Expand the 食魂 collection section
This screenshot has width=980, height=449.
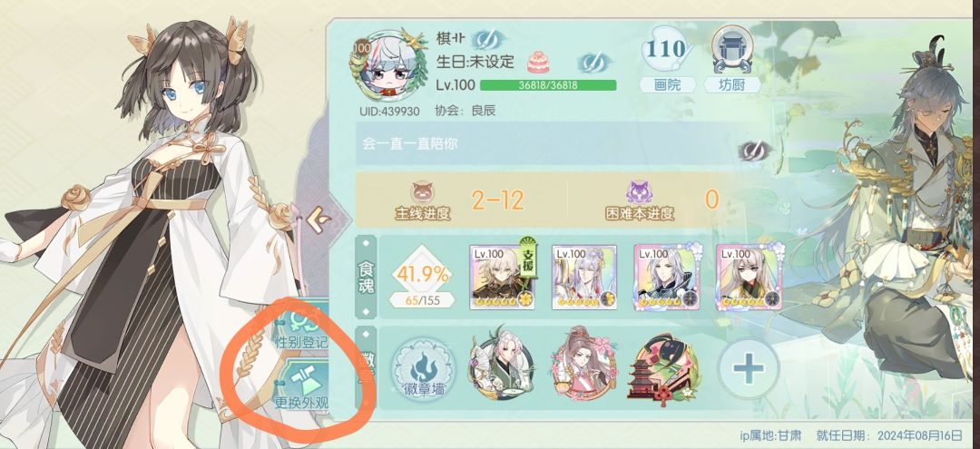[367, 278]
